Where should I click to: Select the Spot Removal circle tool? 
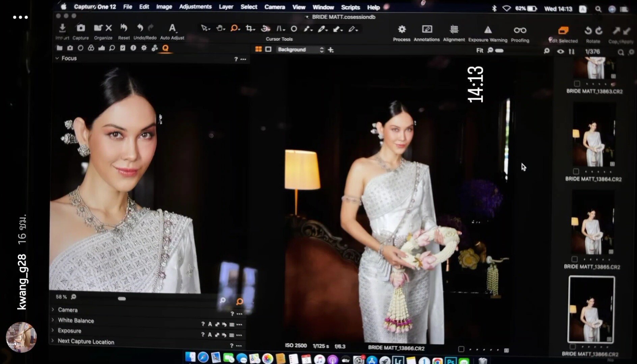click(x=294, y=29)
